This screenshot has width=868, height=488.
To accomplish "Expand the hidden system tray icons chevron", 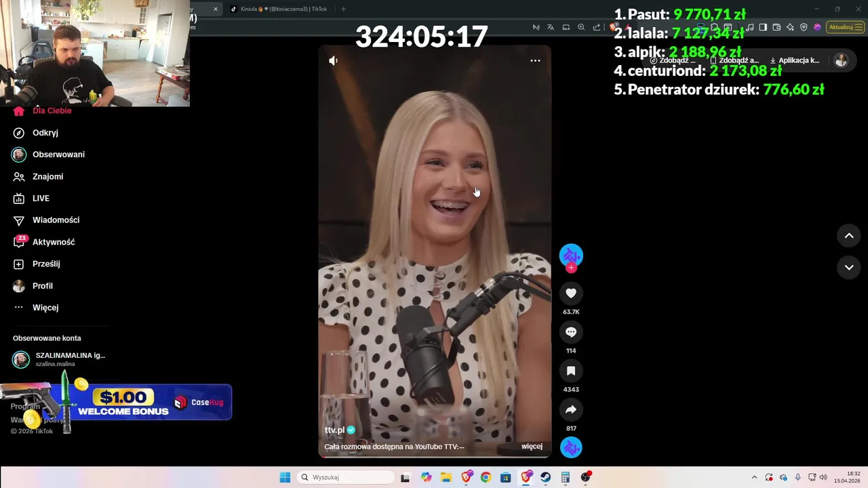I will click(754, 477).
